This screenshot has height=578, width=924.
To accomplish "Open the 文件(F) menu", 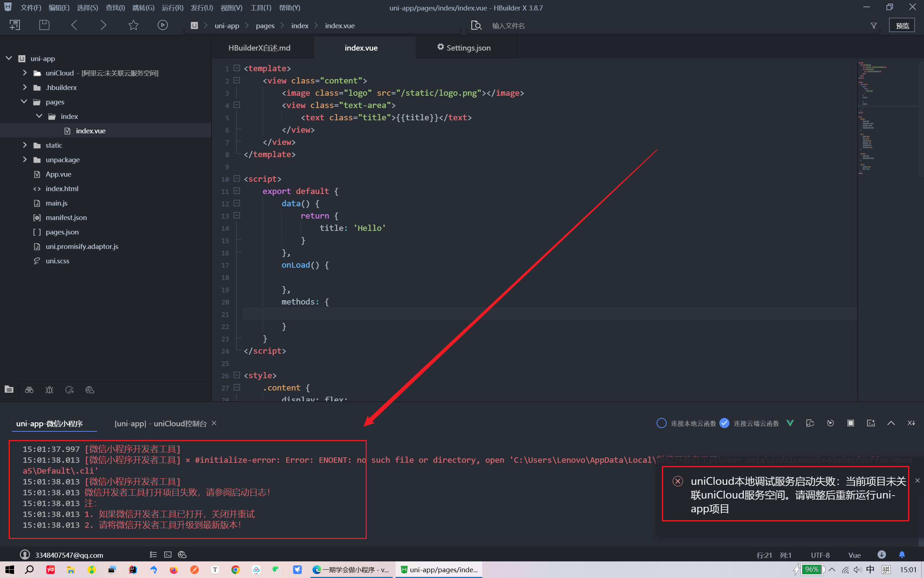I will [x=31, y=8].
